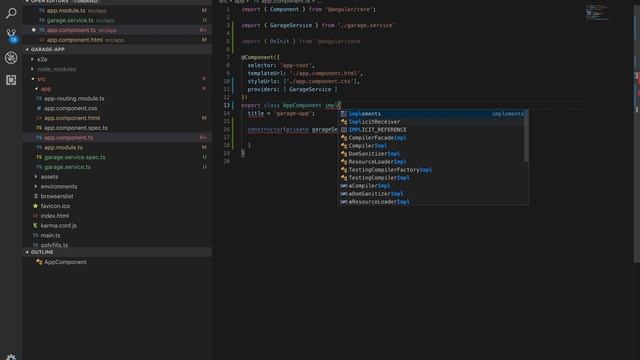Click 'AppComponent' class name on line 13
Image resolution: width=640 pixels, height=360 pixels.
pyautogui.click(x=302, y=105)
